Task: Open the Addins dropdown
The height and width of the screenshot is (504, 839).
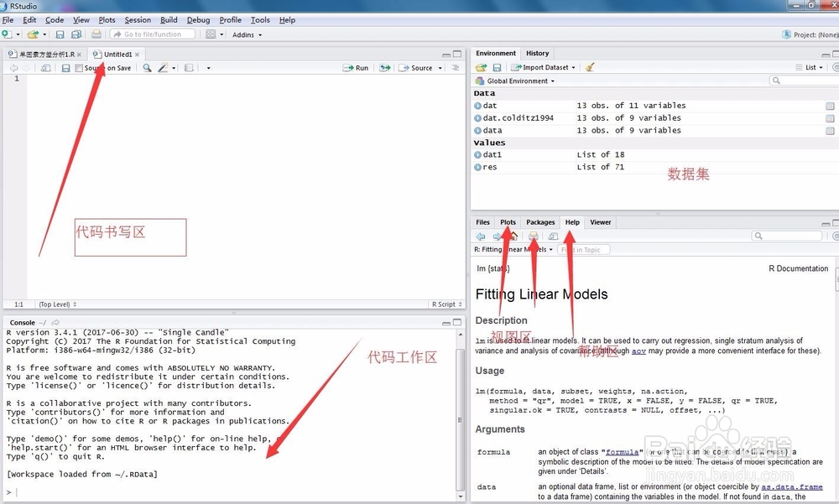Action: coord(247,34)
